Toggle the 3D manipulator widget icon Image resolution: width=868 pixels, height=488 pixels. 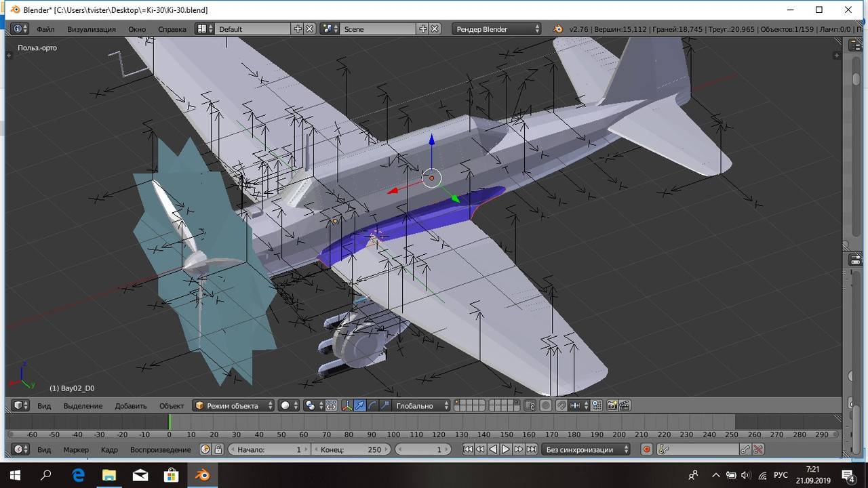point(347,406)
